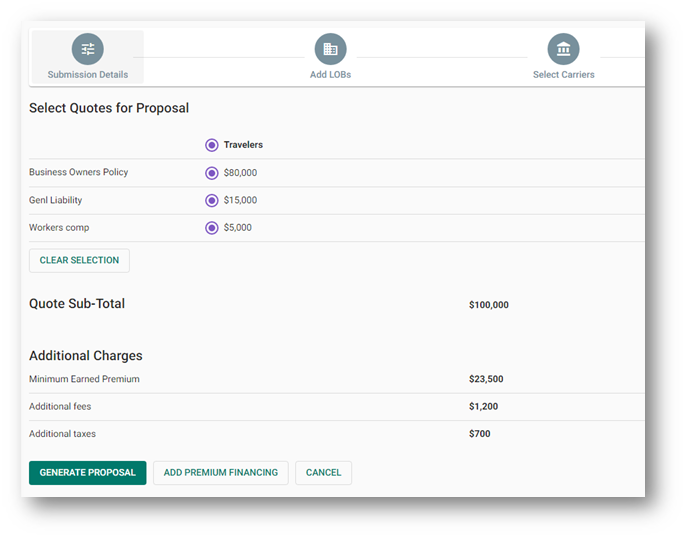Click the Generate Proposal button
The width and height of the screenshot is (687, 539).
coord(88,472)
